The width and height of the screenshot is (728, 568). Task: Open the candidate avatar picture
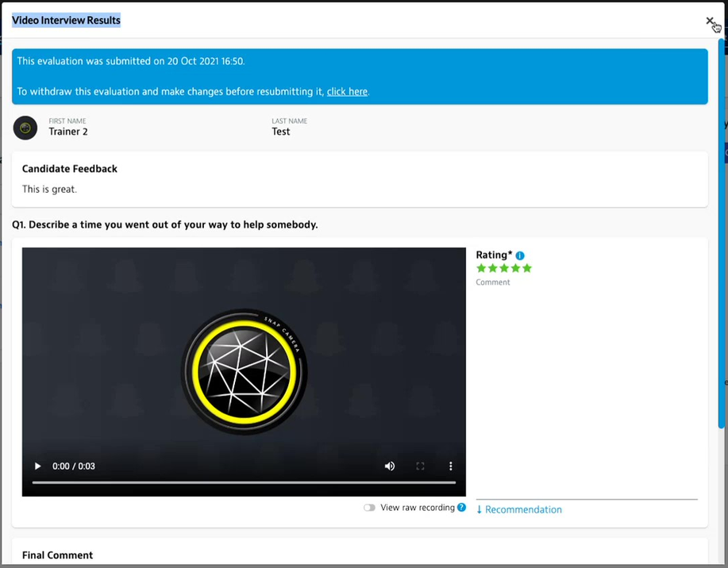25,128
